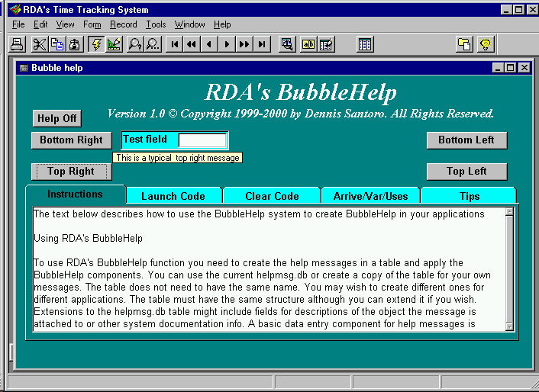
Task: Select the View Data lightning bolt icon
Action: 96,44
